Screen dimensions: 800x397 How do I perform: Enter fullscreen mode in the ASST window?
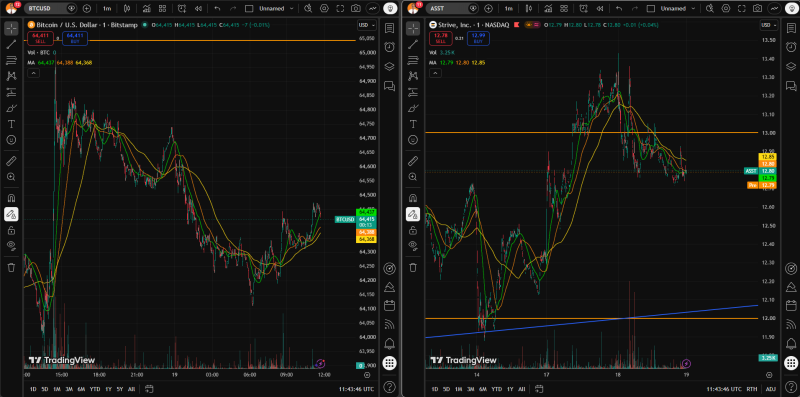pos(742,9)
